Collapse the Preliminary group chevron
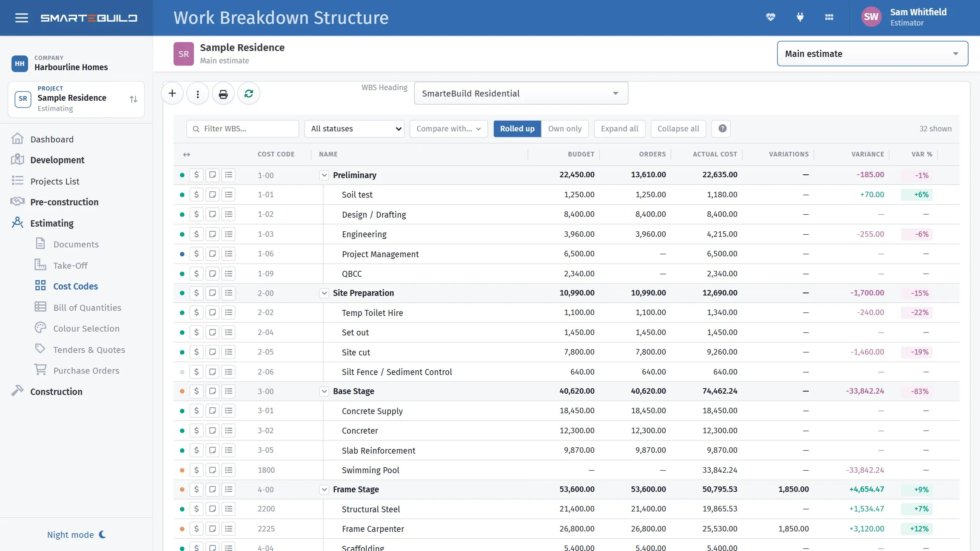Screen dimensions: 980x551 tap(324, 175)
